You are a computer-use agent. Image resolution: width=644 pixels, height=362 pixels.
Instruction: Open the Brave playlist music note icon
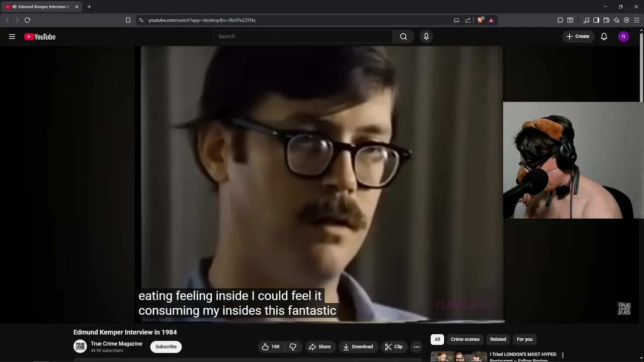point(586,20)
